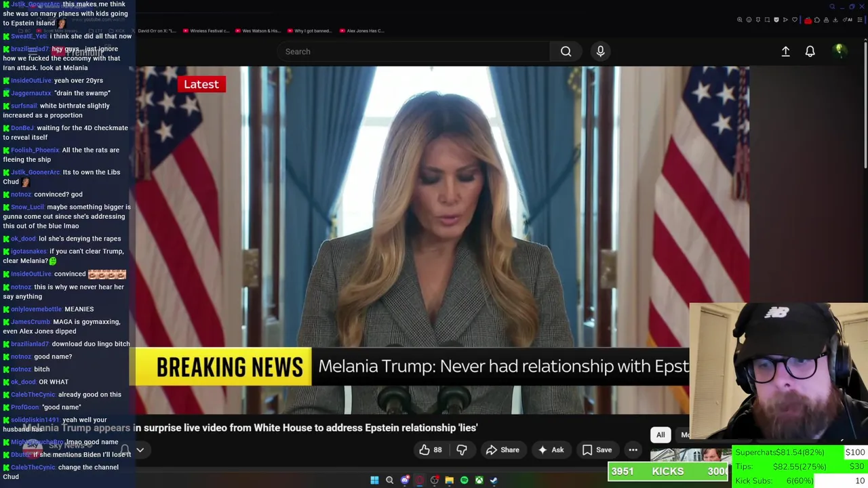Click chat username 'InsideOutLive' saying yeah over 20yrs

pos(31,81)
